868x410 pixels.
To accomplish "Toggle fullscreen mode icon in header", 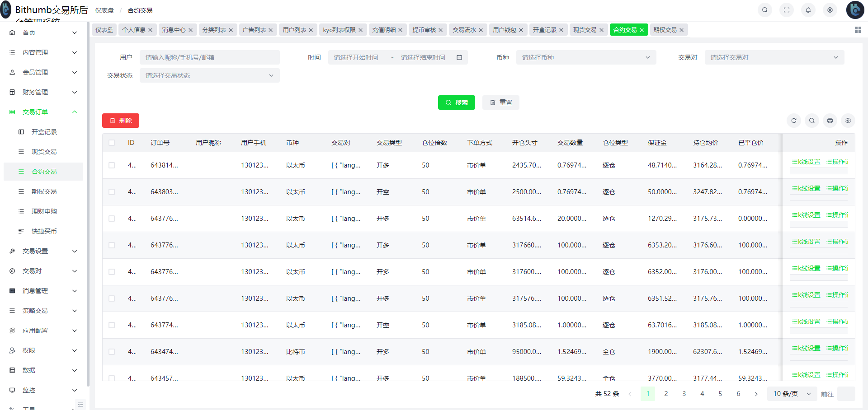I will click(x=787, y=10).
